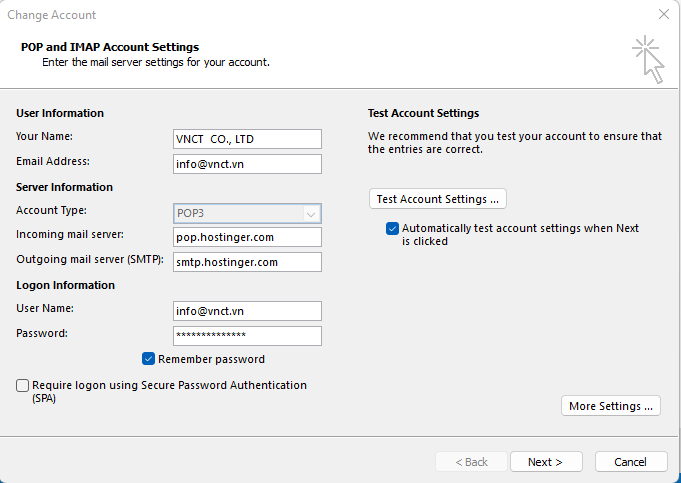Click the Incoming mail server field
The width and height of the screenshot is (681, 483).
(246, 237)
